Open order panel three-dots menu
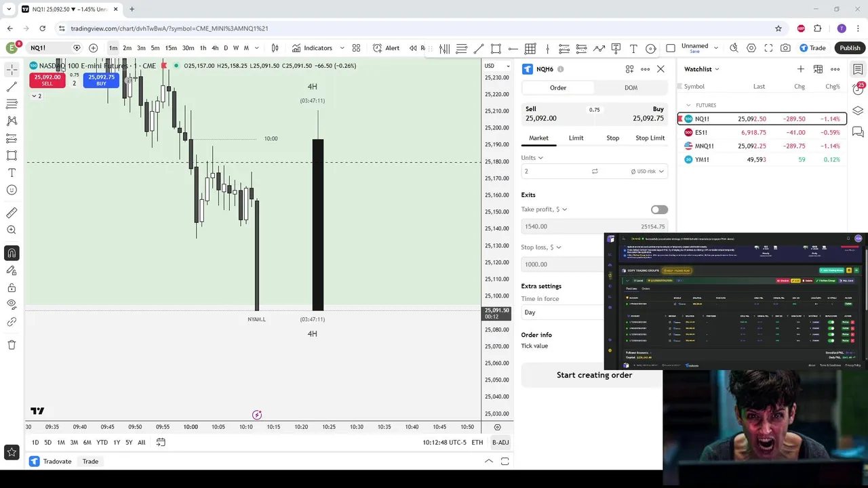The image size is (868, 488). point(645,69)
